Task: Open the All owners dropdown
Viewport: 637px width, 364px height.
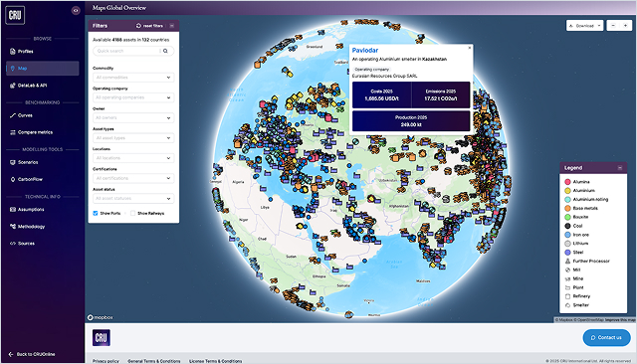Action: pyautogui.click(x=133, y=117)
